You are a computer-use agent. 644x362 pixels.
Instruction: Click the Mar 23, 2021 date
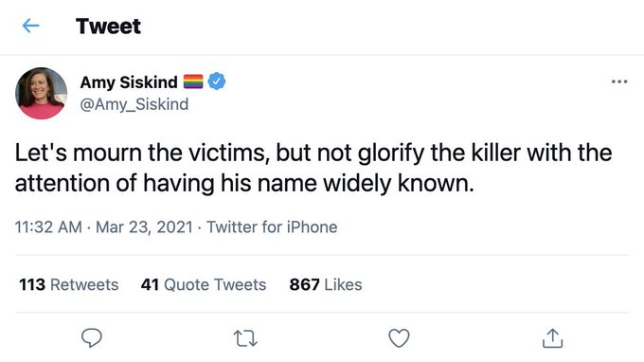pyautogui.click(x=144, y=226)
